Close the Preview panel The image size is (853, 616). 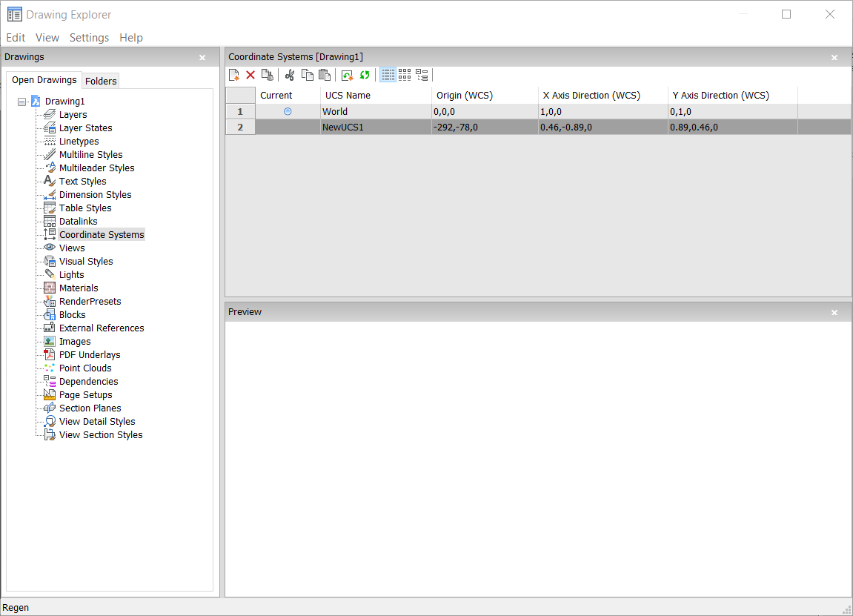[x=834, y=312]
